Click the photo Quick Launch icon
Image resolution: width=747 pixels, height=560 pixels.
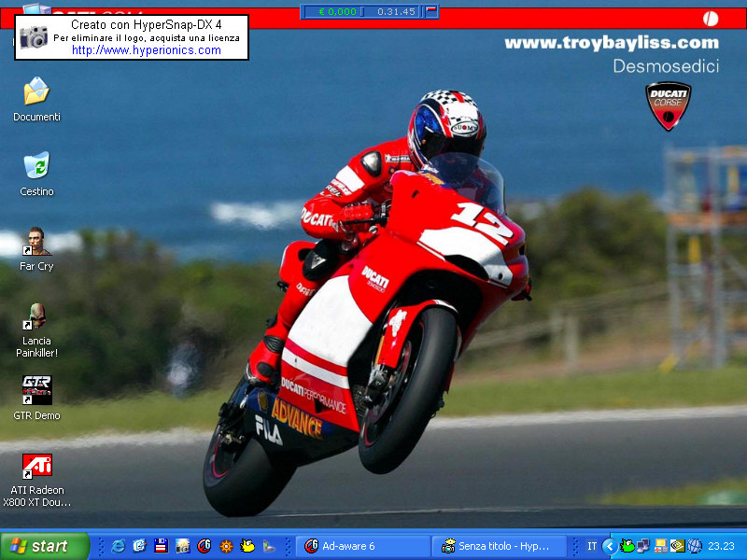click(182, 546)
